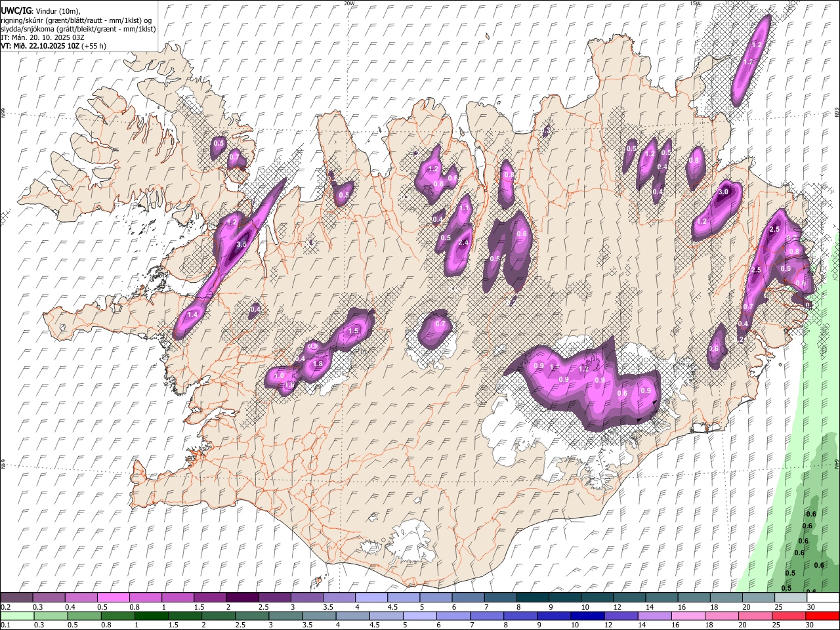Click the '15W' longitude label
The image size is (840, 630).
[x=694, y=3]
